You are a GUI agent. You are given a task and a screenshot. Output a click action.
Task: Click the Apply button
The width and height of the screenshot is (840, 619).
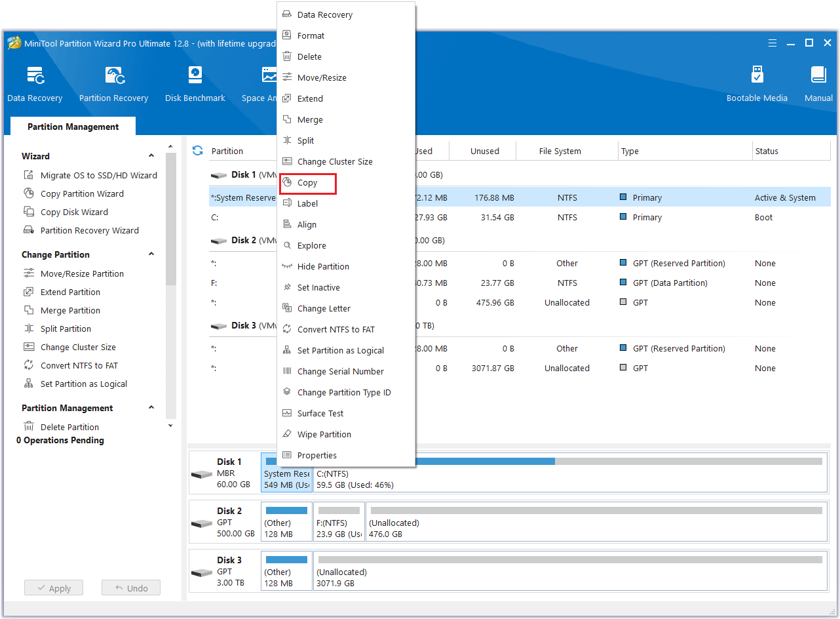(54, 588)
